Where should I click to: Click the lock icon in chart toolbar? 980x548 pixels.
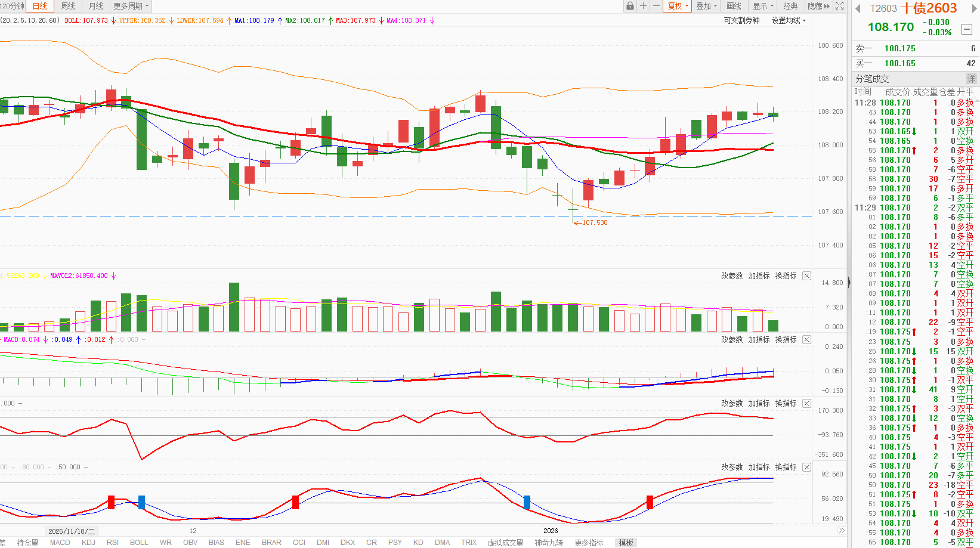point(630,6)
